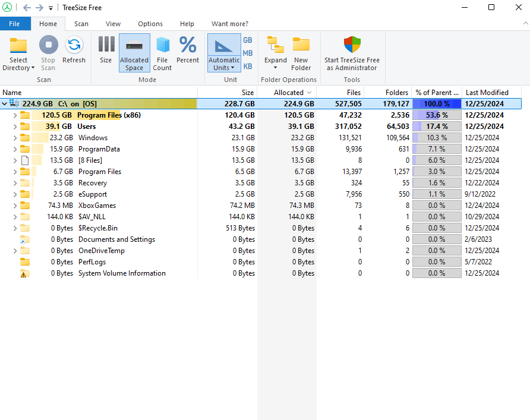The width and height of the screenshot is (530, 420).
Task: Switch to File Count mode
Action: coord(162,53)
